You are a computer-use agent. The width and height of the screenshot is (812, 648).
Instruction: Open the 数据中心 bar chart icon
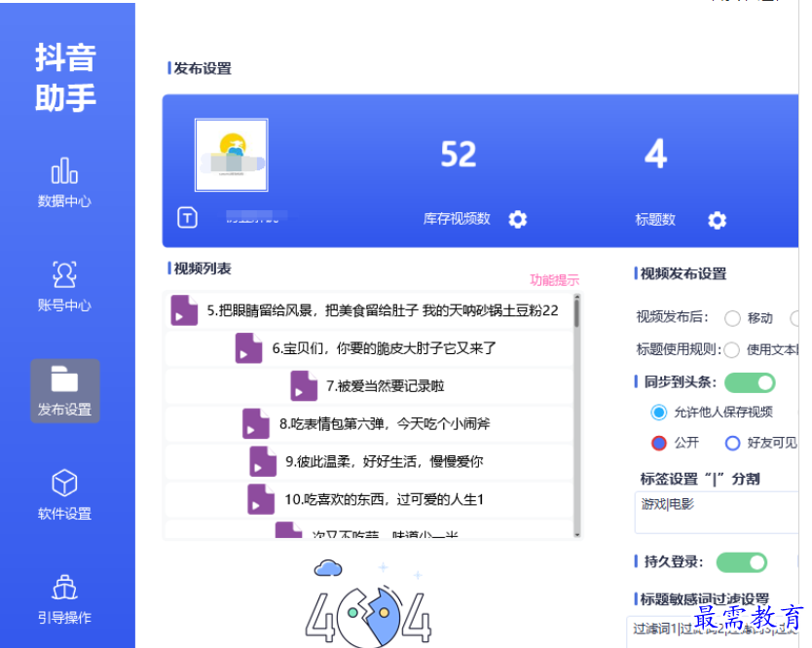[64, 171]
